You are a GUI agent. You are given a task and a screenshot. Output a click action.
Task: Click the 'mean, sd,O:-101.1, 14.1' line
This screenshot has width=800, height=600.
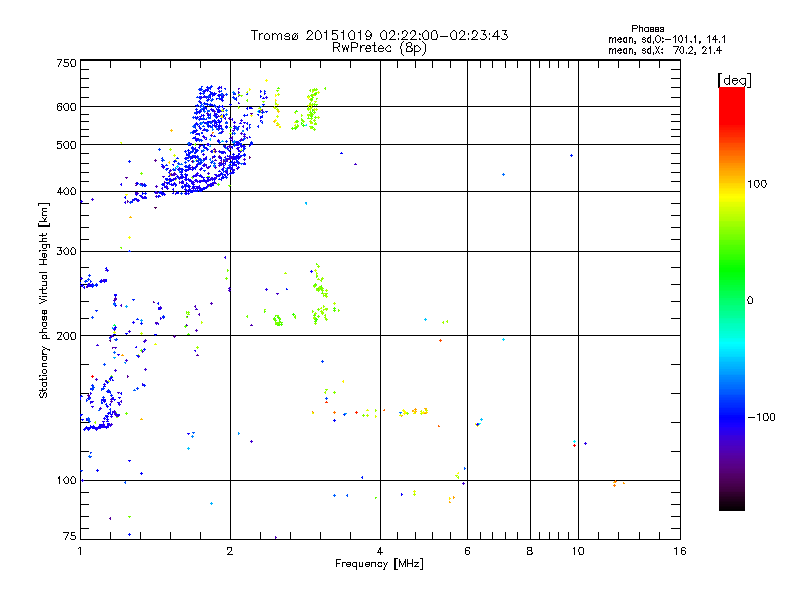pyautogui.click(x=667, y=40)
